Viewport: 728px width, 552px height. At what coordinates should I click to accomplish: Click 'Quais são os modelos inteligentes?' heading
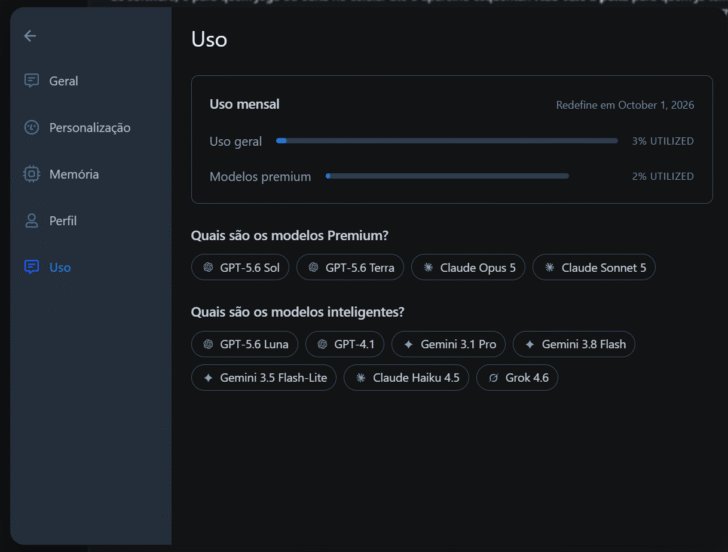(x=298, y=312)
